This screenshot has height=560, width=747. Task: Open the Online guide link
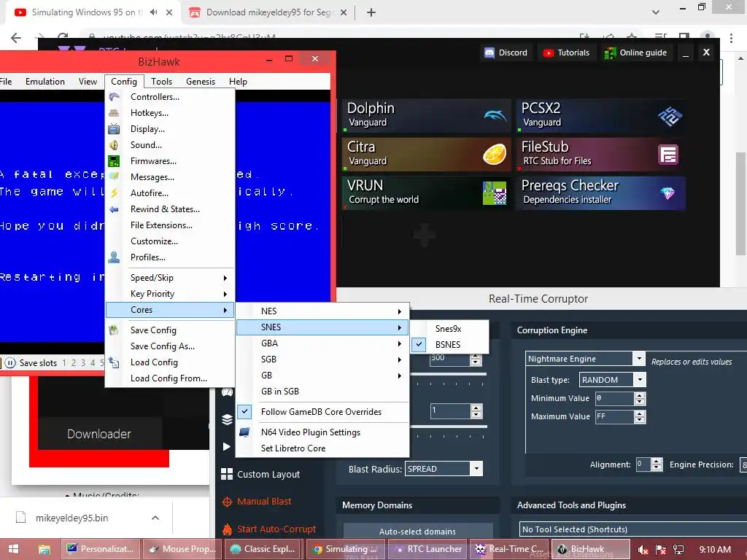coord(635,52)
